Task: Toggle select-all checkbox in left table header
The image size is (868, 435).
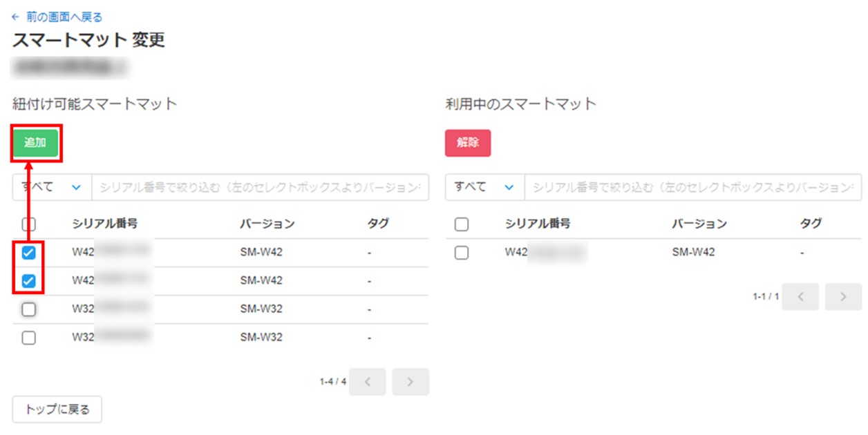Action: [x=29, y=224]
